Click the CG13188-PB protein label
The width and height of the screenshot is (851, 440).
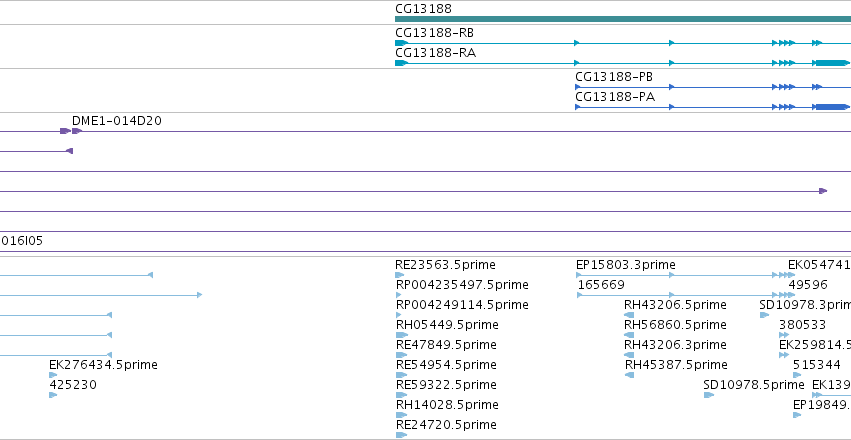614,77
